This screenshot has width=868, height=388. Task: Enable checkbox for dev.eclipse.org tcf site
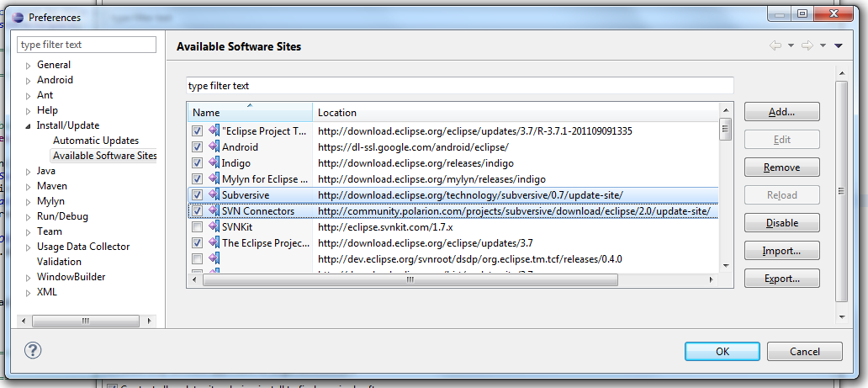pyautogui.click(x=197, y=259)
